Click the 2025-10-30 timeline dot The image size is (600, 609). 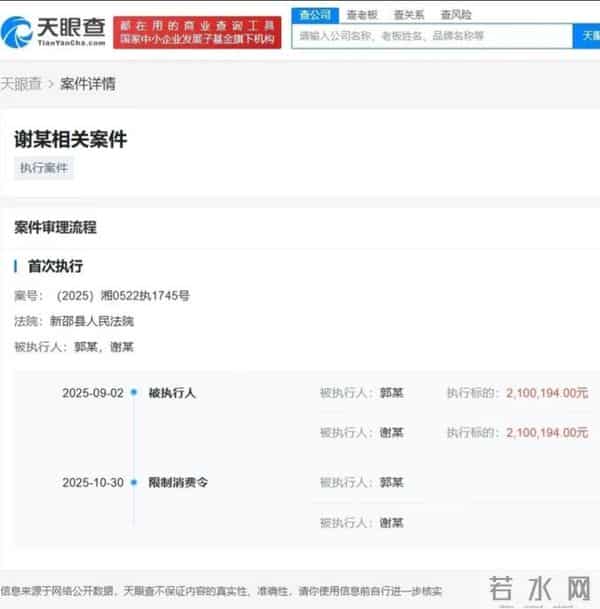coord(134,482)
